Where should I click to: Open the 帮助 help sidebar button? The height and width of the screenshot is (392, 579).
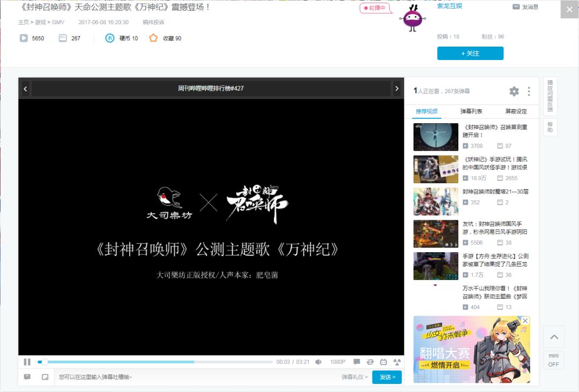coord(550,127)
